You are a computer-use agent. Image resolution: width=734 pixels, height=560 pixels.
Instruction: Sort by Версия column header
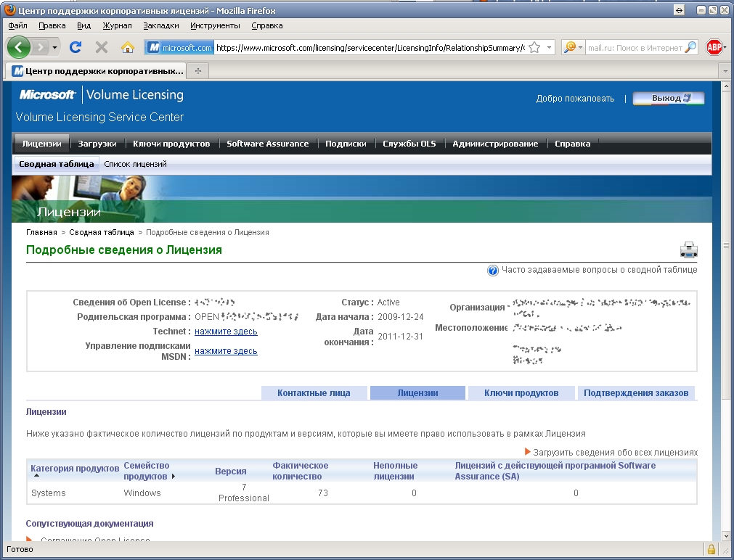click(x=231, y=471)
